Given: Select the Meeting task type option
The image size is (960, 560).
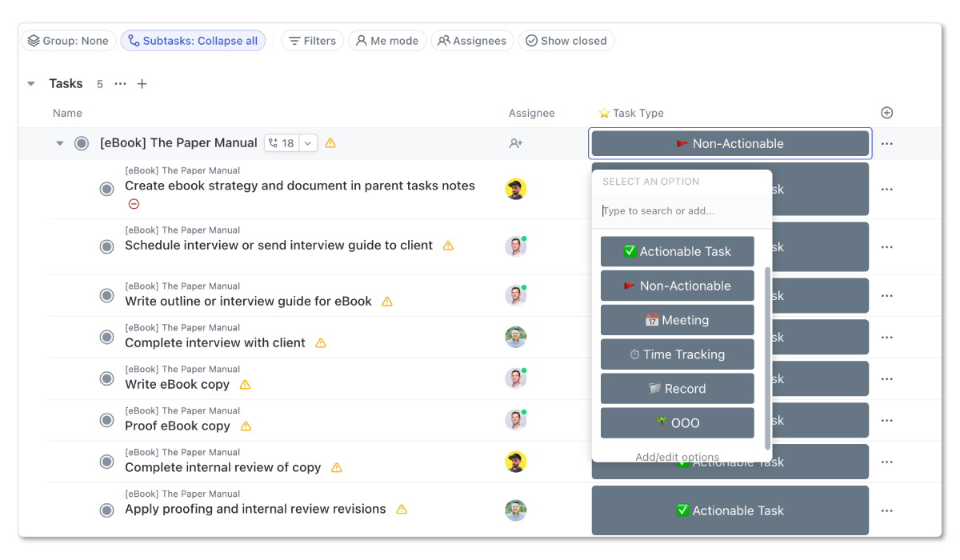Looking at the screenshot, I should tap(677, 319).
